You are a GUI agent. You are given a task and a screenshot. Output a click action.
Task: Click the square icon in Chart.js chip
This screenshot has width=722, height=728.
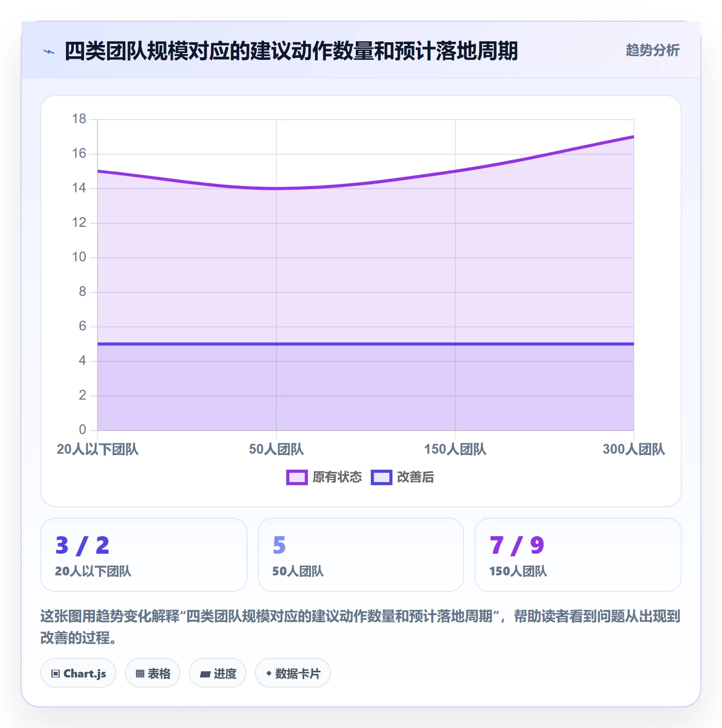click(x=56, y=673)
